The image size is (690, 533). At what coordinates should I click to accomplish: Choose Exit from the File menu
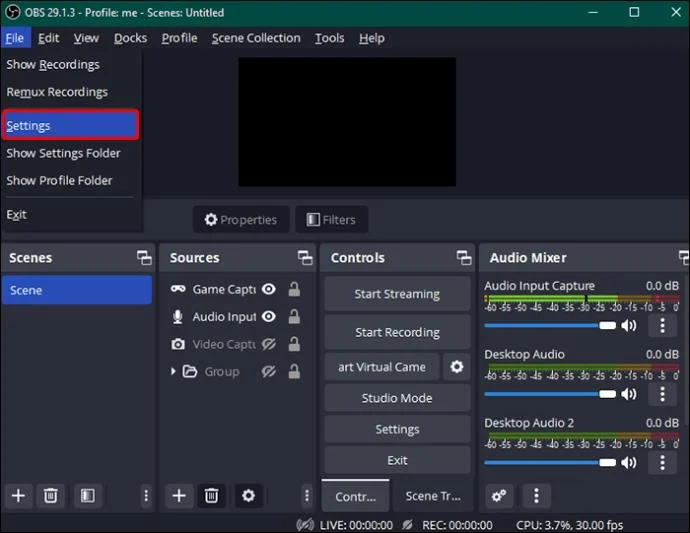70,215
